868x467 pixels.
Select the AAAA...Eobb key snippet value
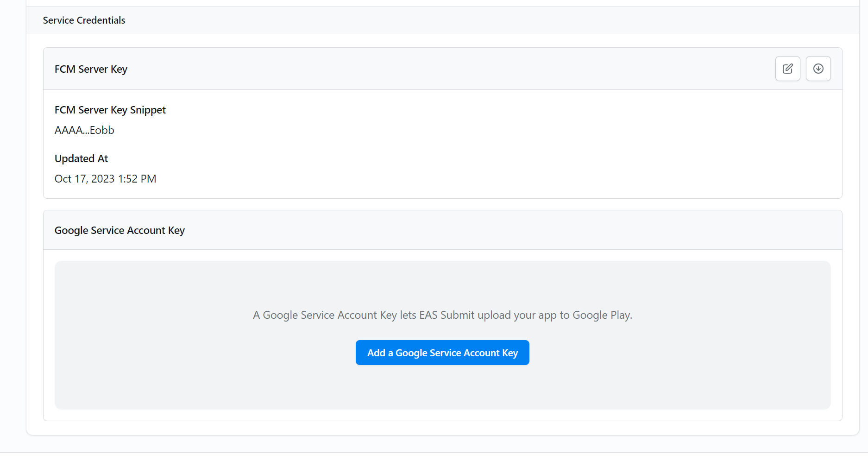pos(84,130)
